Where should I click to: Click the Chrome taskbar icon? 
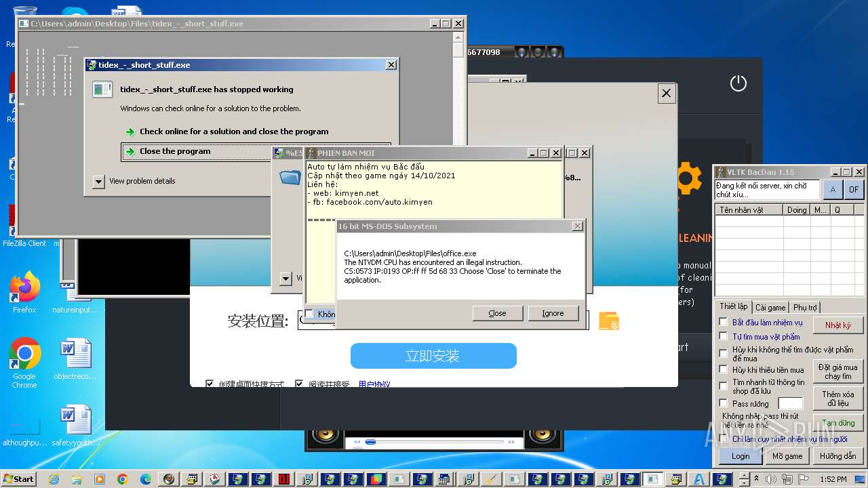(123, 479)
